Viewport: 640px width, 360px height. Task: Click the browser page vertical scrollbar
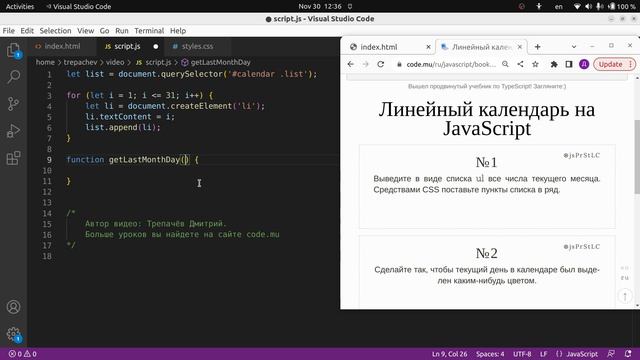(x=637, y=157)
